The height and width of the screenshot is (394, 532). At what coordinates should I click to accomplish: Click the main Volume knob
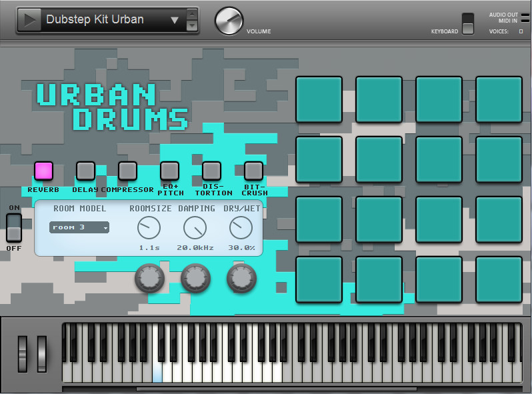pyautogui.click(x=229, y=21)
